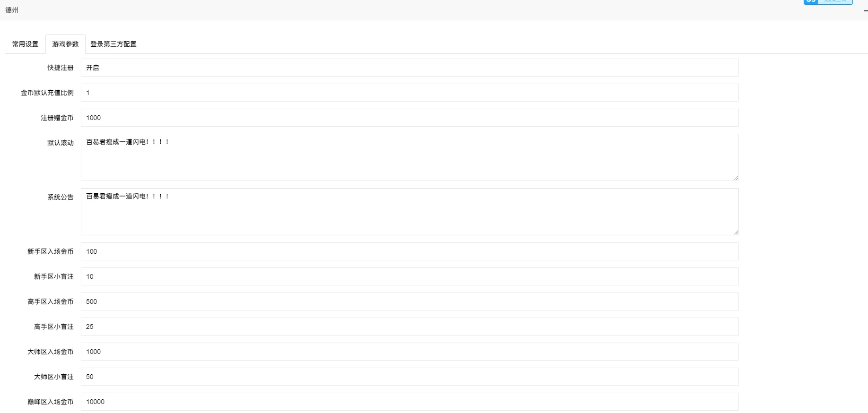Click the 巅峰区入场金币 input field

point(409,402)
